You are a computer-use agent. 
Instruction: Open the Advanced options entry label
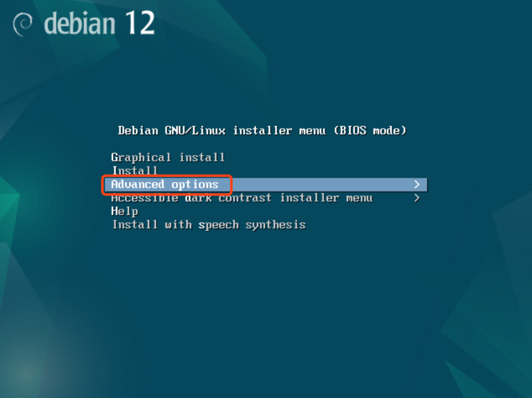[x=165, y=185]
